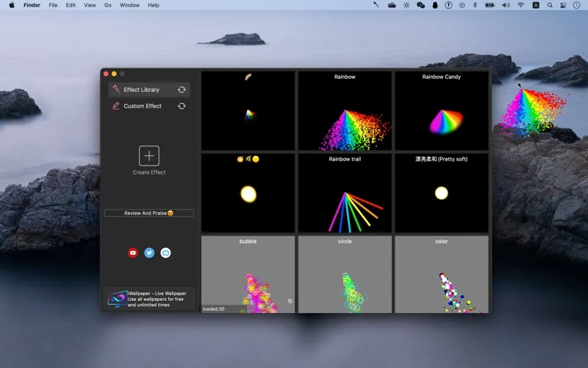Open WeChat from the menu bar
Viewport: 588px width, 368px height.
point(420,5)
